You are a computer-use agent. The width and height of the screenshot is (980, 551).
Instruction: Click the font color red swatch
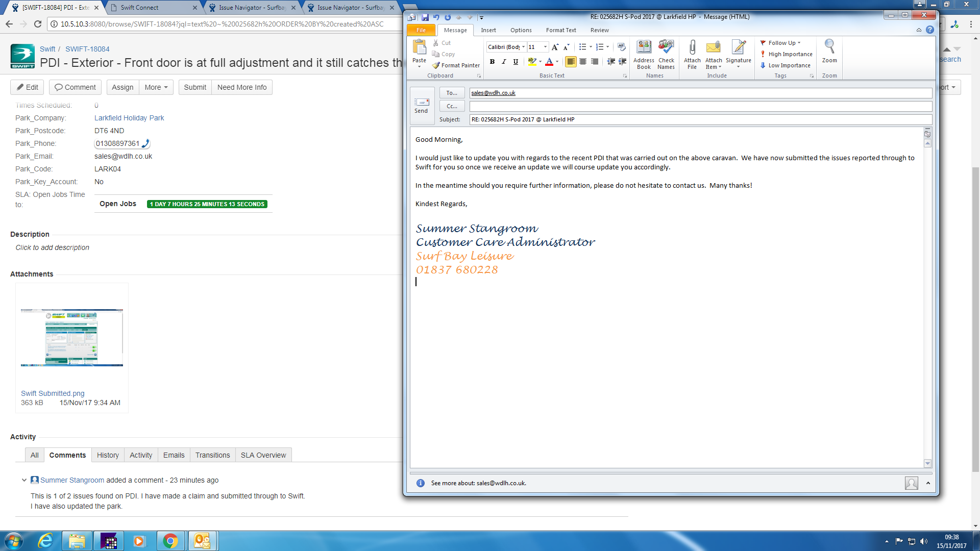[x=549, y=62]
